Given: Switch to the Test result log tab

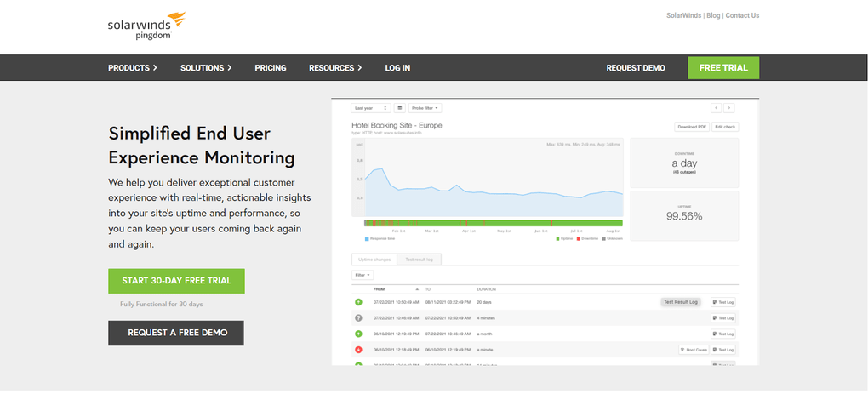Looking at the screenshot, I should tap(419, 260).
